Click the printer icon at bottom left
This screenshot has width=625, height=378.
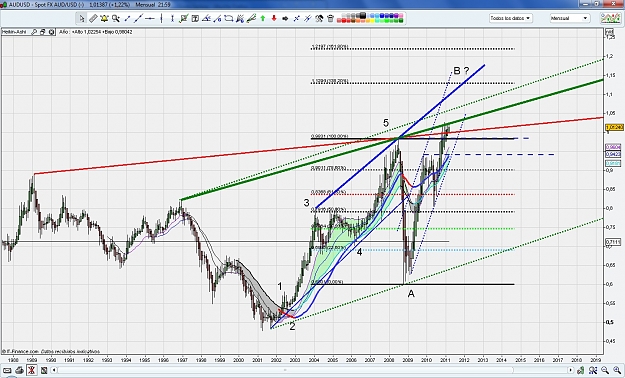tap(20, 370)
